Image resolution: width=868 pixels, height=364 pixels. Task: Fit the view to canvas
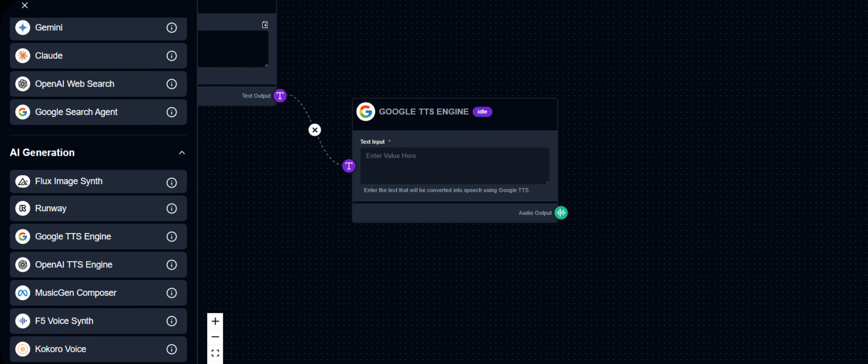coord(215,353)
